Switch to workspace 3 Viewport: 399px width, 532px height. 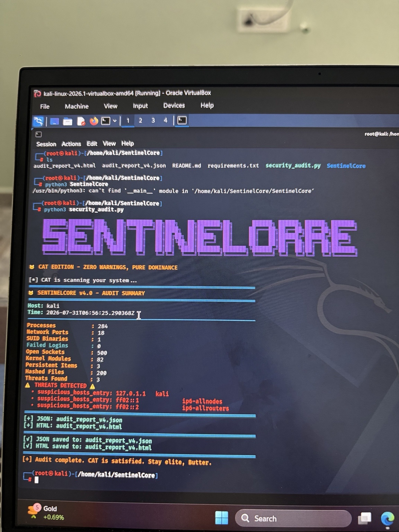(153, 121)
